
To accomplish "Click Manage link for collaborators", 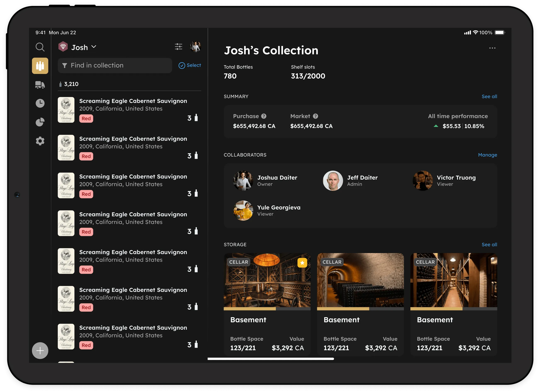I will (x=487, y=155).
